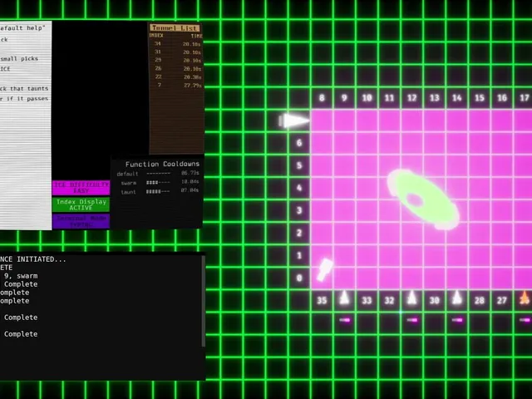Screen dimensions: 532x399
Task: Click the "NCE INITIATED..." terminal line
Action: (33, 259)
